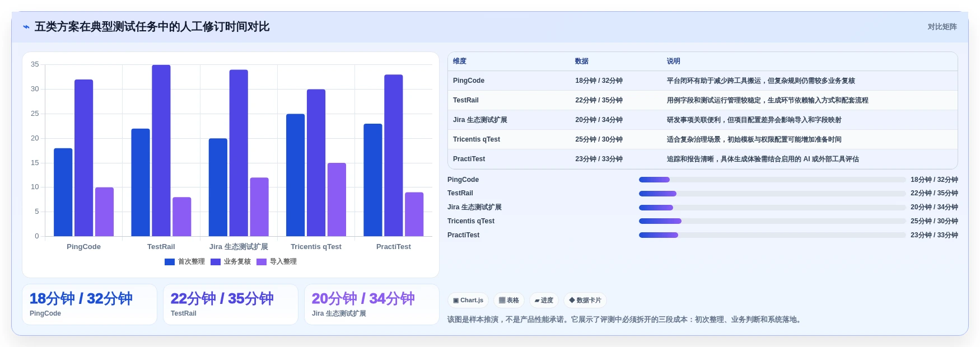Click the Jira 生态测试扩展 progress bar
Image resolution: width=980 pixels, height=347 pixels.
click(x=772, y=208)
